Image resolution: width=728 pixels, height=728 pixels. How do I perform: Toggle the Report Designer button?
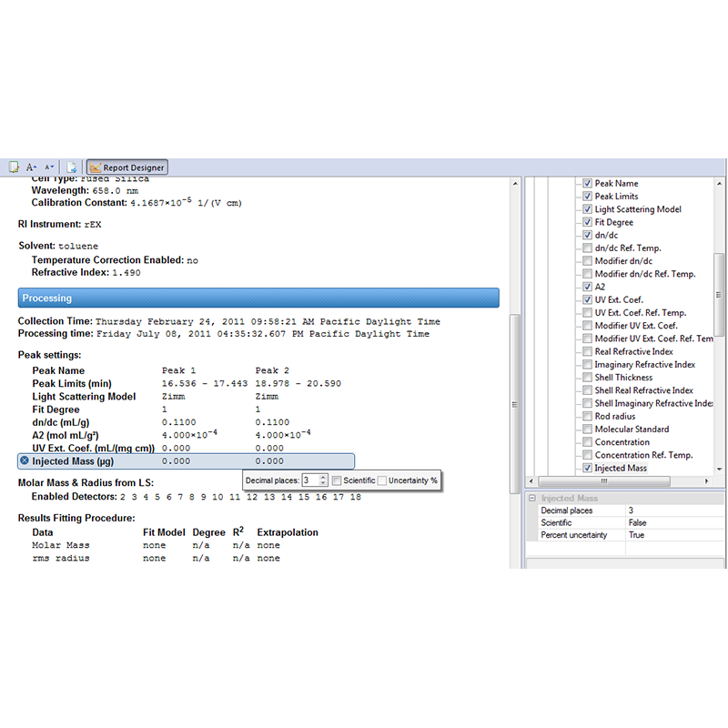[x=127, y=167]
